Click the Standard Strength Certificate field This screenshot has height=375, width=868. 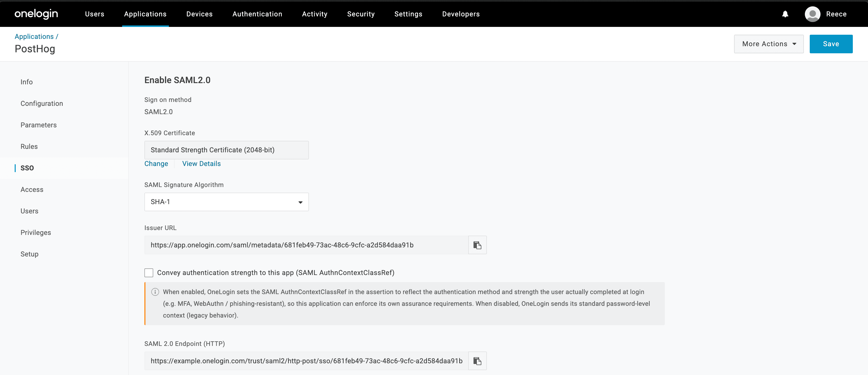click(x=226, y=150)
